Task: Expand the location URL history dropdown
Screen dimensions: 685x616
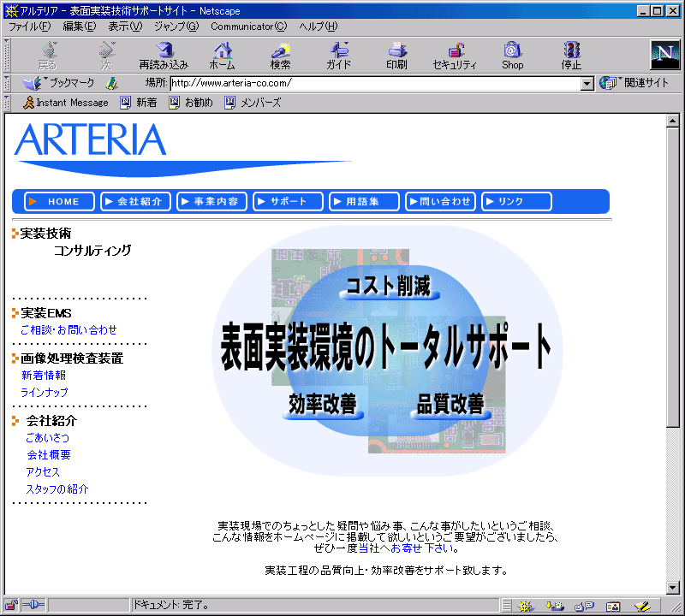Action: pos(587,83)
